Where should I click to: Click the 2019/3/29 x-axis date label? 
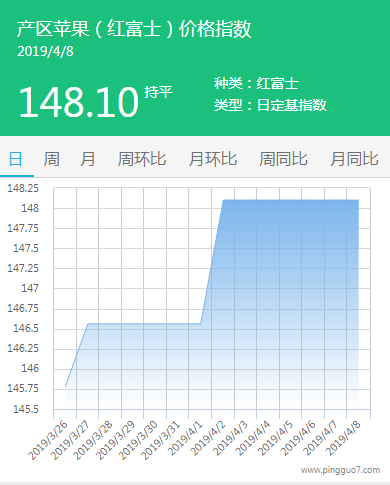pos(116,440)
